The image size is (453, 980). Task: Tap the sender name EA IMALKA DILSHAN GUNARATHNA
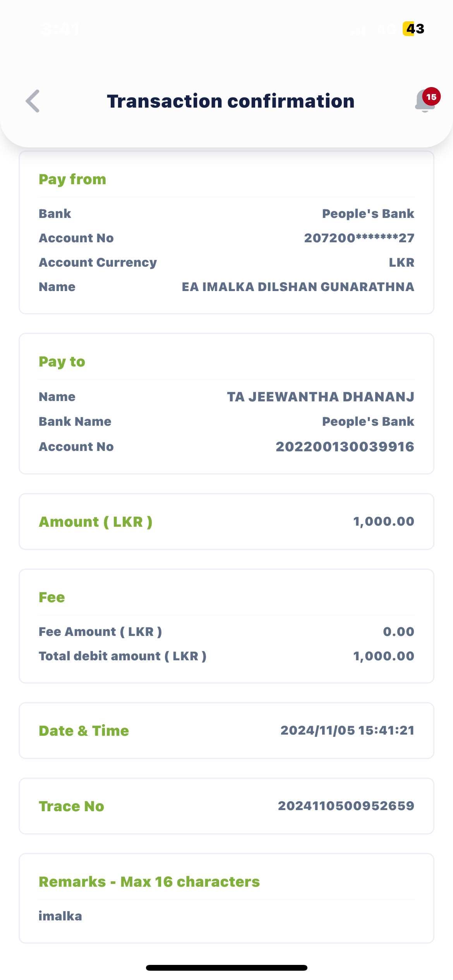click(x=298, y=287)
